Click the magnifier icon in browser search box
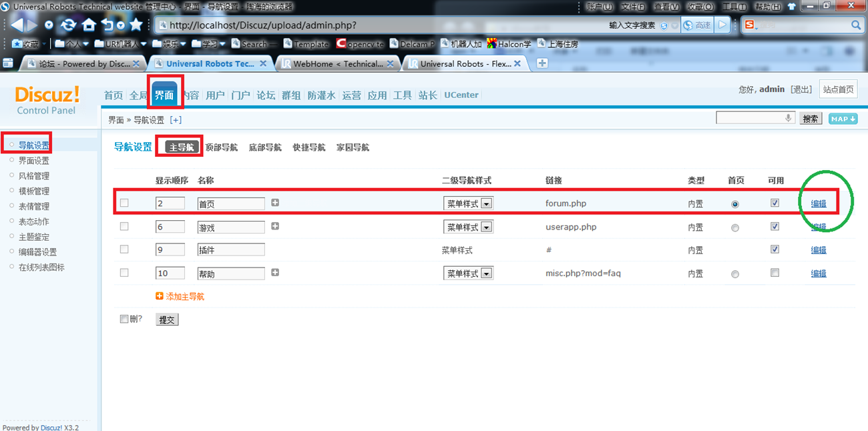The width and height of the screenshot is (868, 431). (856, 25)
